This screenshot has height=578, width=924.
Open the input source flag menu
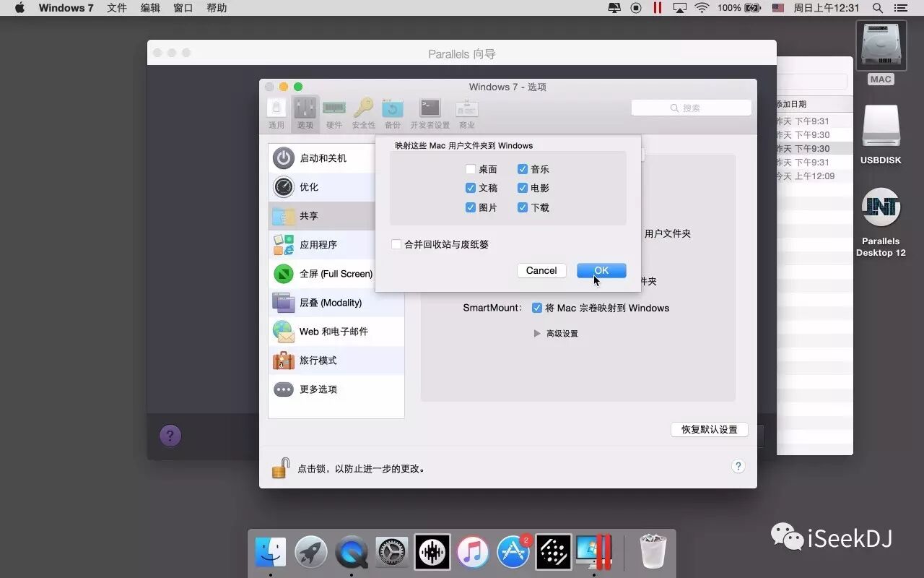[x=777, y=8]
